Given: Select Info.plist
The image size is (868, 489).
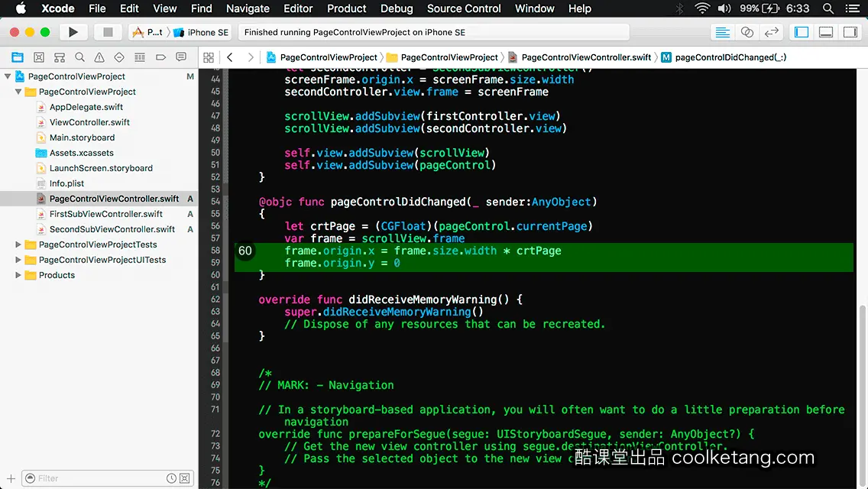Looking at the screenshot, I should tap(66, 183).
